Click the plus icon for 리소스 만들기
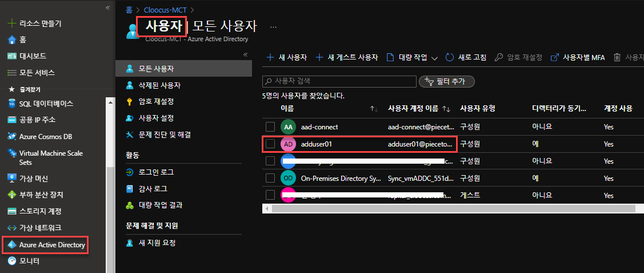This screenshot has height=273, width=644. [x=12, y=23]
